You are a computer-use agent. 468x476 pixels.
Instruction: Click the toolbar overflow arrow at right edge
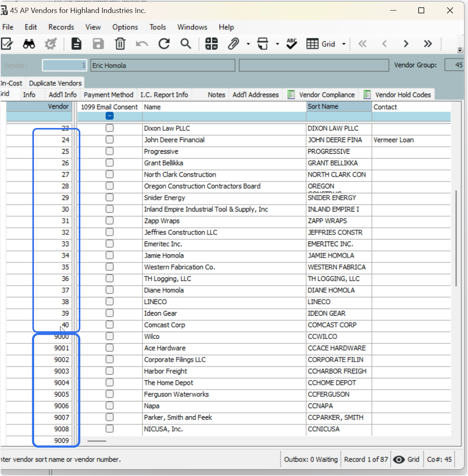(x=460, y=50)
